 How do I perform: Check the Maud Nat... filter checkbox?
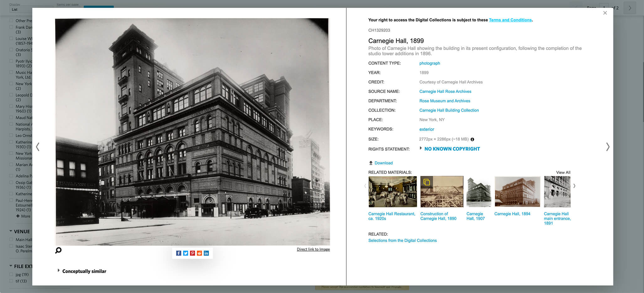coord(11,117)
